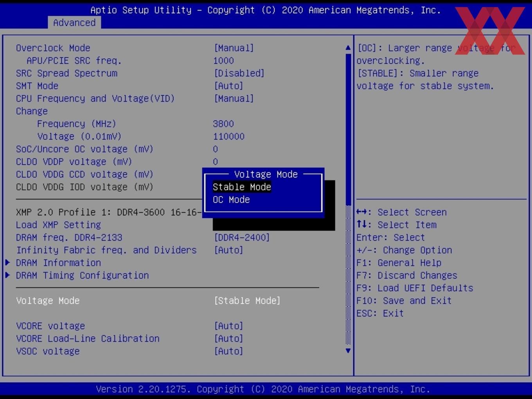Click the F1: General Help hint
This screenshot has height=399, width=532.
399,262
